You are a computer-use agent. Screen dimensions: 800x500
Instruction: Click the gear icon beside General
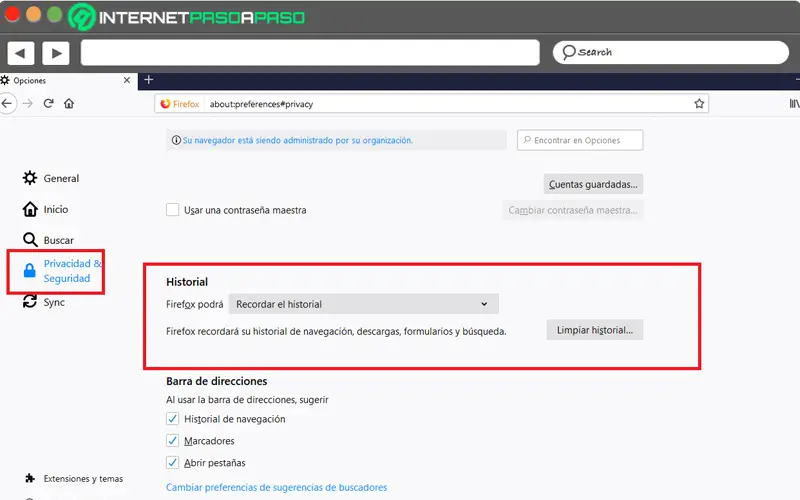point(30,178)
